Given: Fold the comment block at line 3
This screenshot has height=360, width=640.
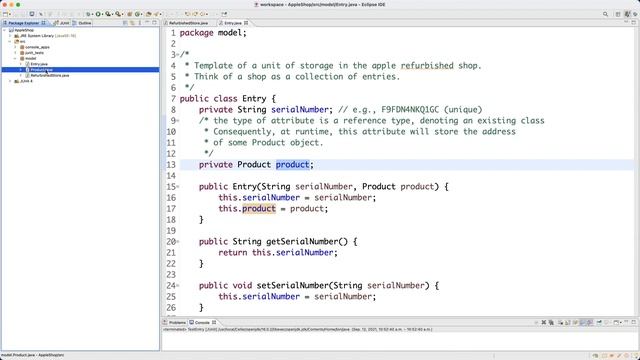Looking at the screenshot, I should [178, 55].
